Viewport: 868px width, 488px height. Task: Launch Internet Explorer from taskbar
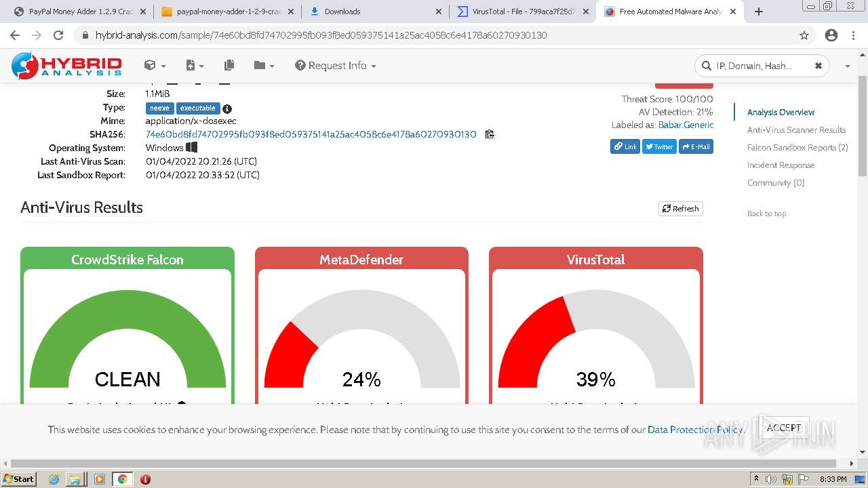(x=54, y=479)
